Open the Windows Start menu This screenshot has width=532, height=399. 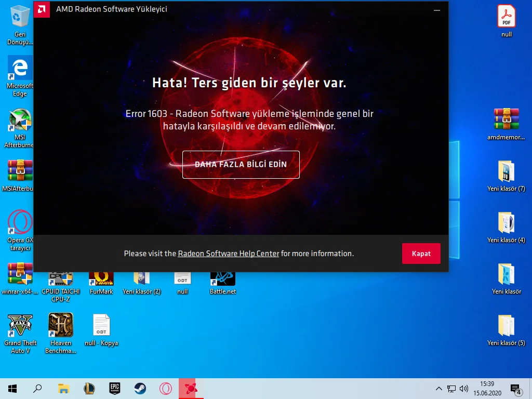point(12,389)
